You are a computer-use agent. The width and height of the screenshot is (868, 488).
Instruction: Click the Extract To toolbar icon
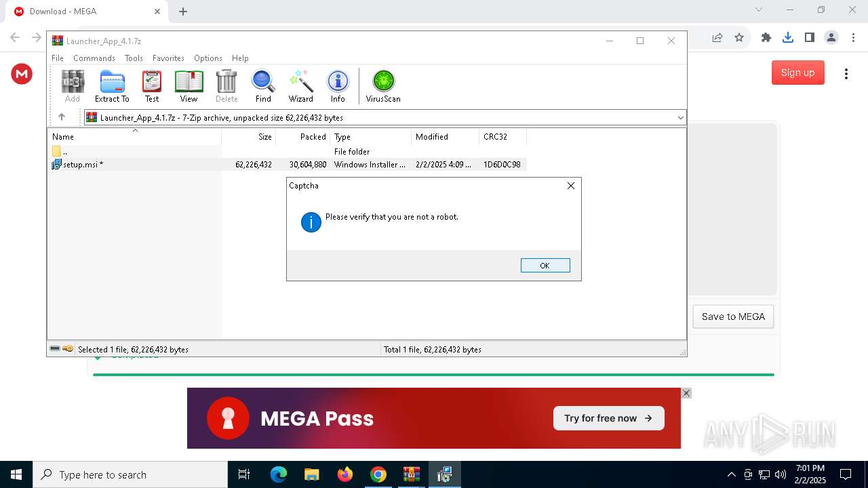(x=112, y=86)
